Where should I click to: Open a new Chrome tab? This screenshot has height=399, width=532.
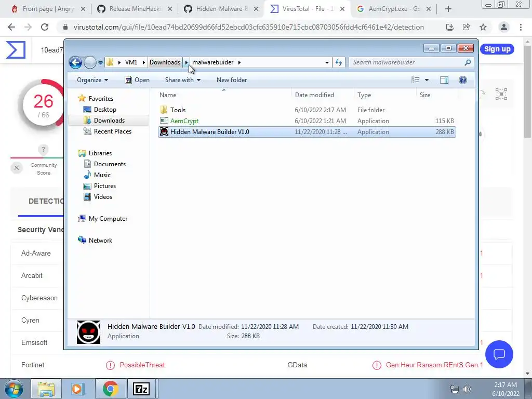click(448, 9)
